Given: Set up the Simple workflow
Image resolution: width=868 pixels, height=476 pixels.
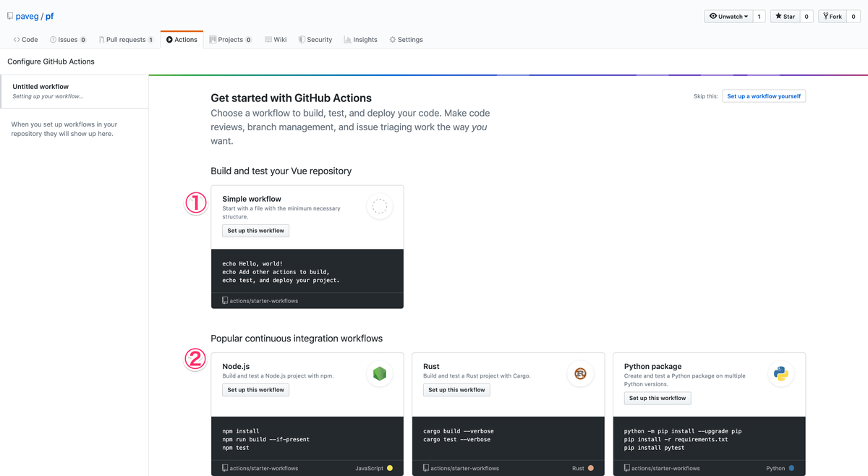Looking at the screenshot, I should coord(256,231).
